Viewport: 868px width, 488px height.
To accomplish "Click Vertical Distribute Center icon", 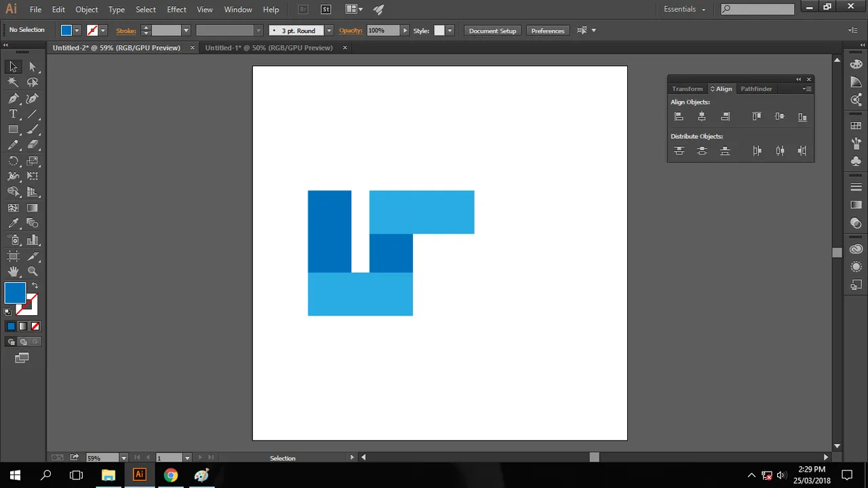I will pos(702,150).
